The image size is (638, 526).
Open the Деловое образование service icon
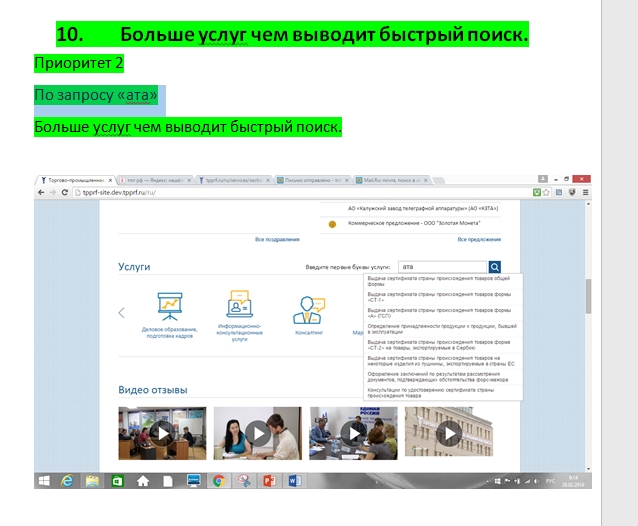170,307
